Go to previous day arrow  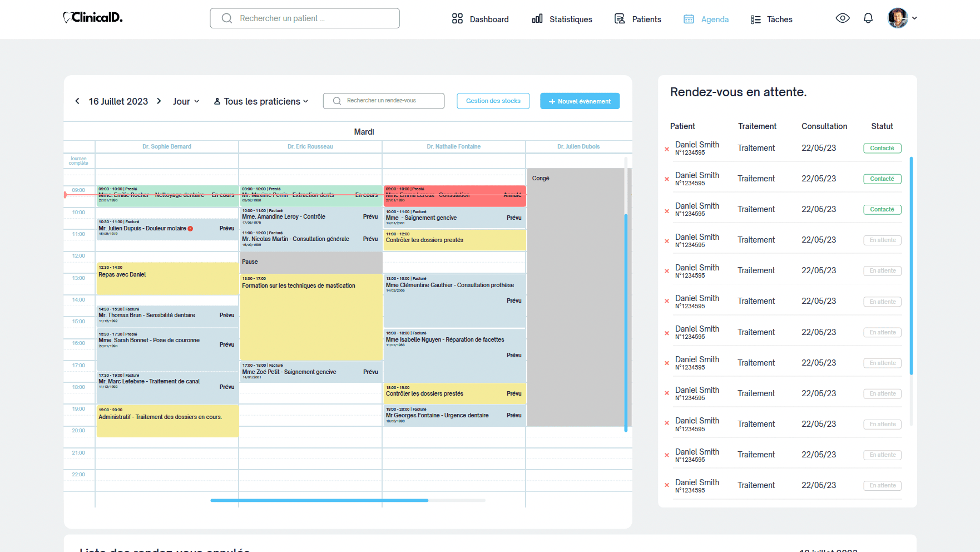click(x=77, y=101)
